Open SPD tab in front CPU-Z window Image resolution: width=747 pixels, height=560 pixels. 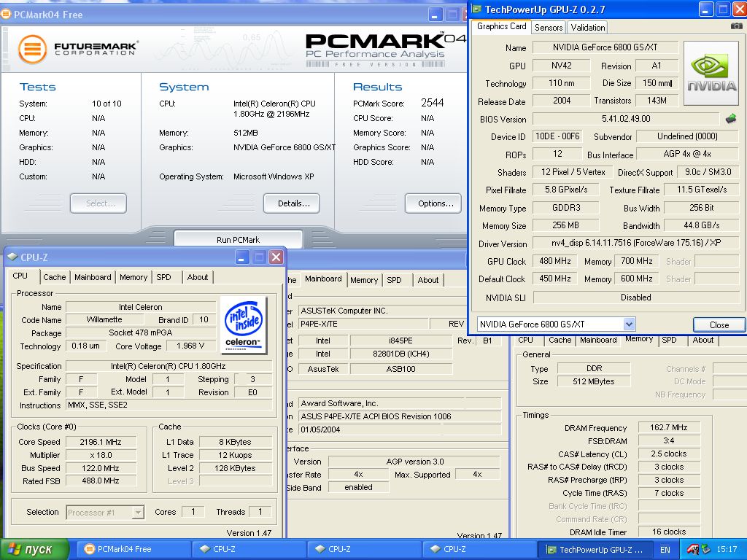pyautogui.click(x=163, y=277)
